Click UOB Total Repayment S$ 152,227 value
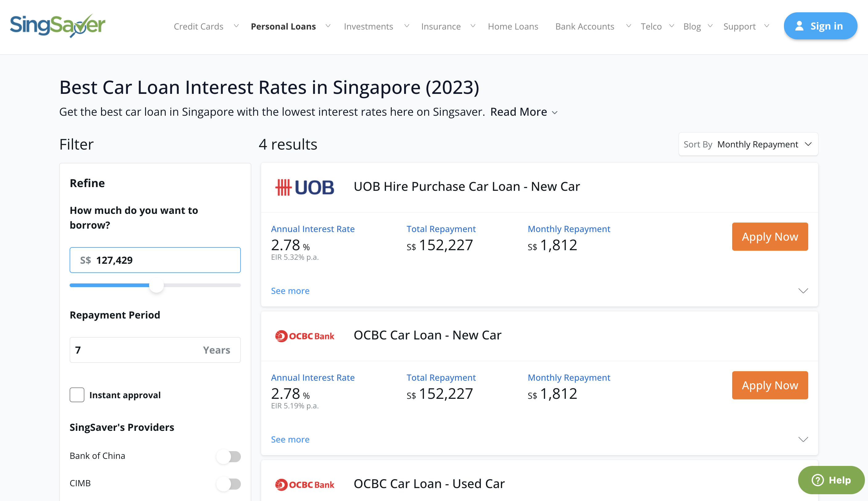 [440, 245]
